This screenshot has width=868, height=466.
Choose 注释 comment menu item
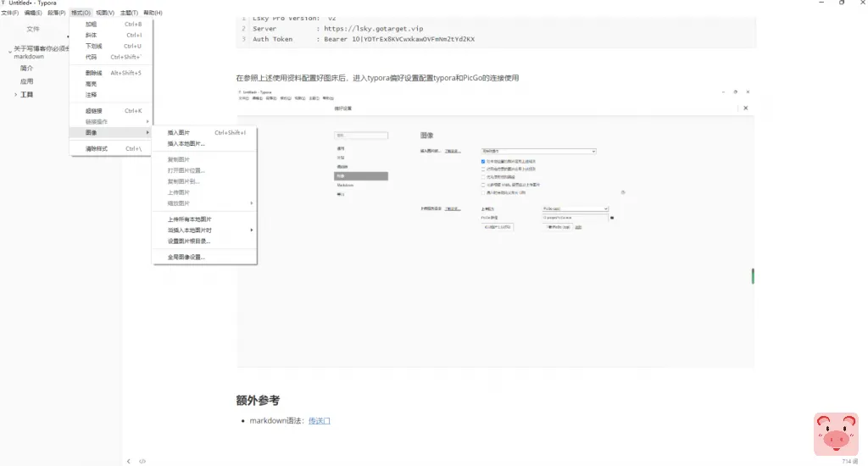pos(111,95)
